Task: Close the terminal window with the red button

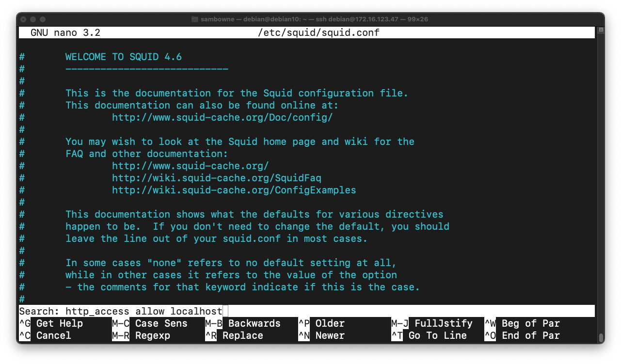Action: 23,19
